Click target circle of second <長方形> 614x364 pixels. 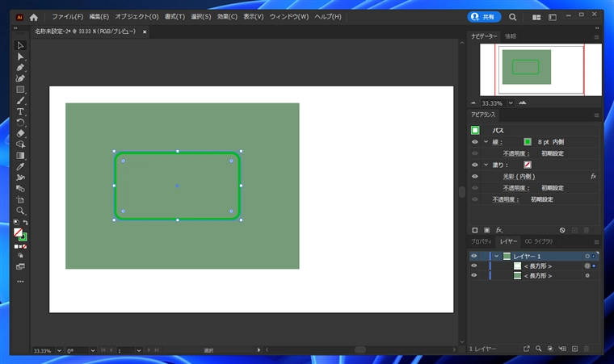click(587, 275)
